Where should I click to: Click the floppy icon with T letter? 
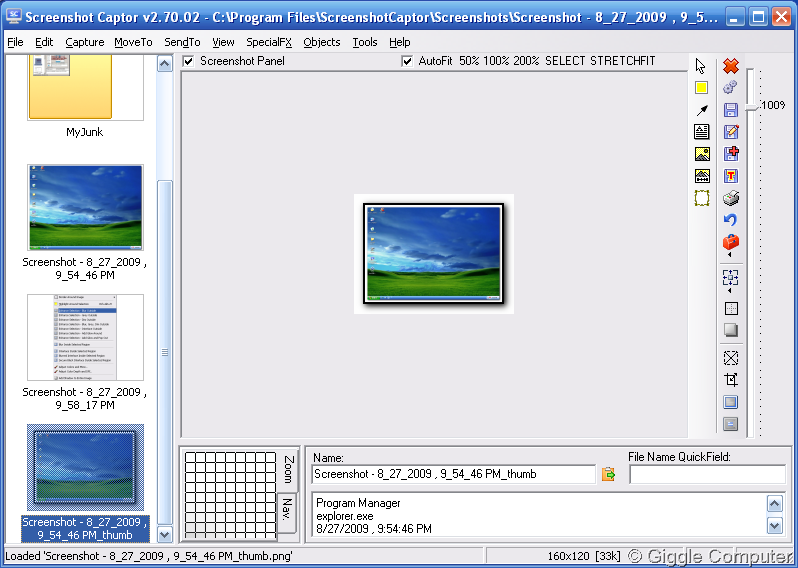pyautogui.click(x=731, y=176)
